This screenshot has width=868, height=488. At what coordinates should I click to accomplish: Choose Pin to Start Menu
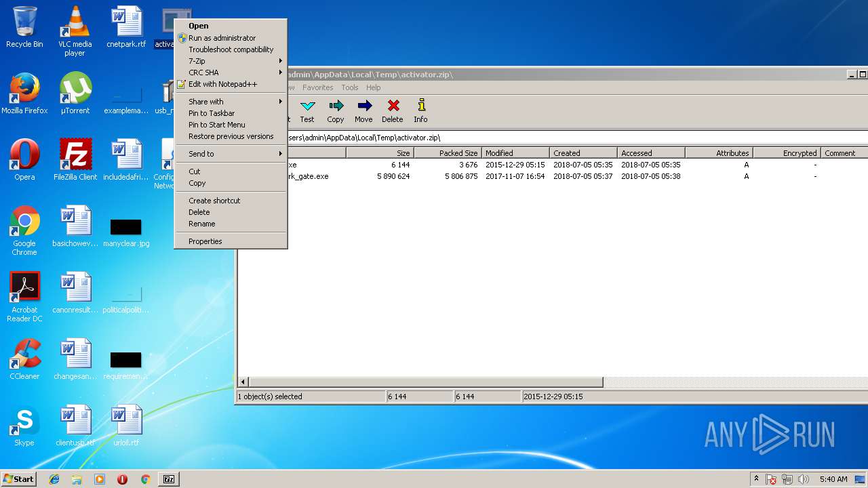click(231, 125)
